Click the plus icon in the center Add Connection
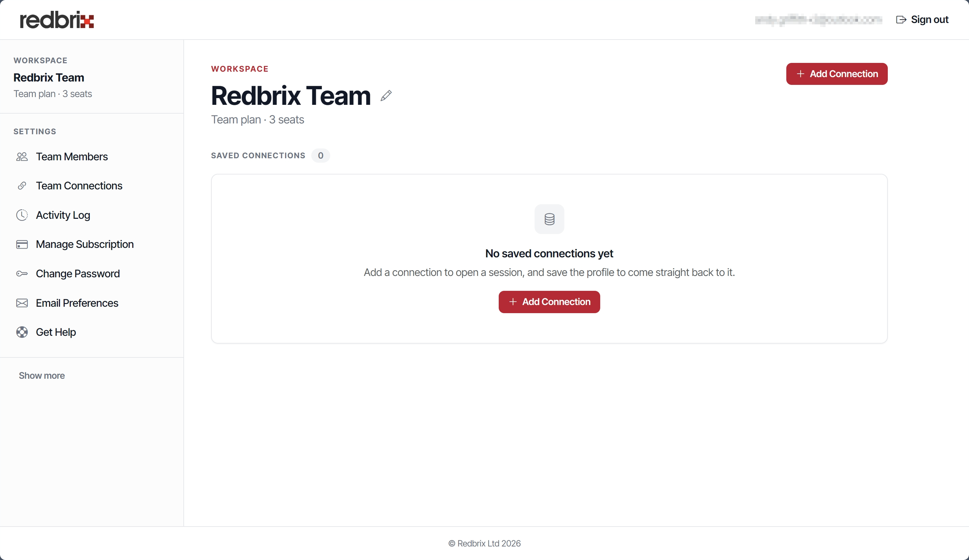Image resolution: width=969 pixels, height=560 pixels. click(x=513, y=302)
